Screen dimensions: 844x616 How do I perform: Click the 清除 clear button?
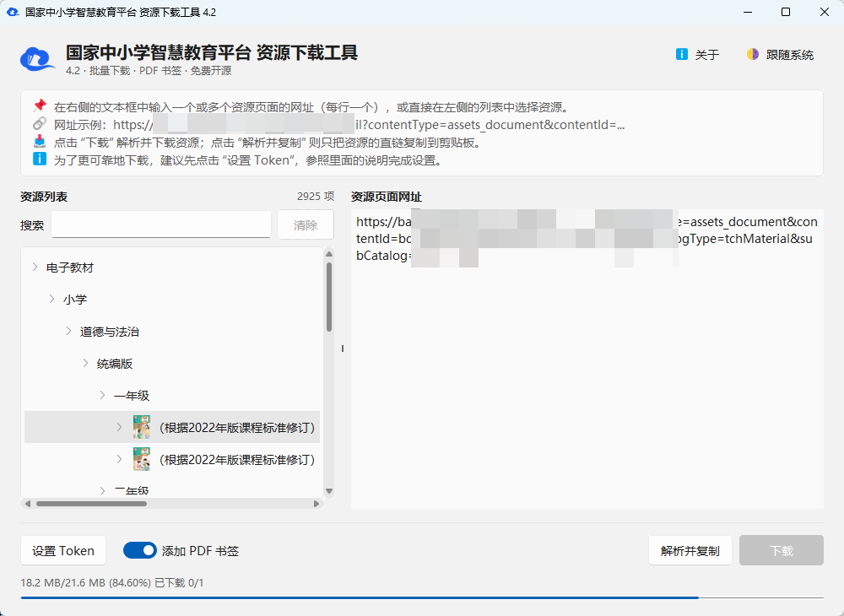(306, 224)
